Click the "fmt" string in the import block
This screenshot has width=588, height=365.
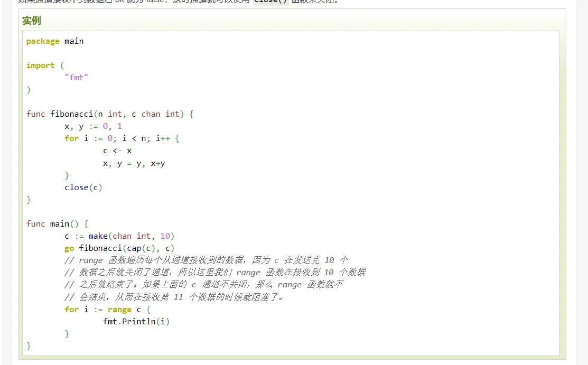77,78
